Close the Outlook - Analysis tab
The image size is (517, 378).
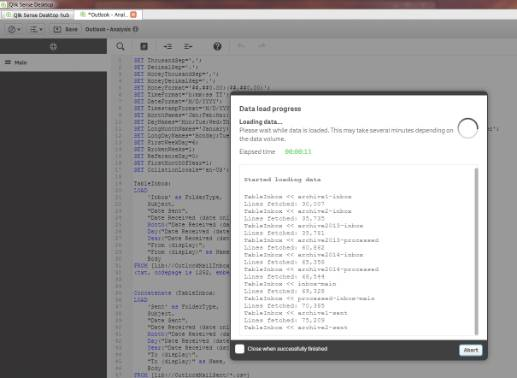[x=134, y=15]
